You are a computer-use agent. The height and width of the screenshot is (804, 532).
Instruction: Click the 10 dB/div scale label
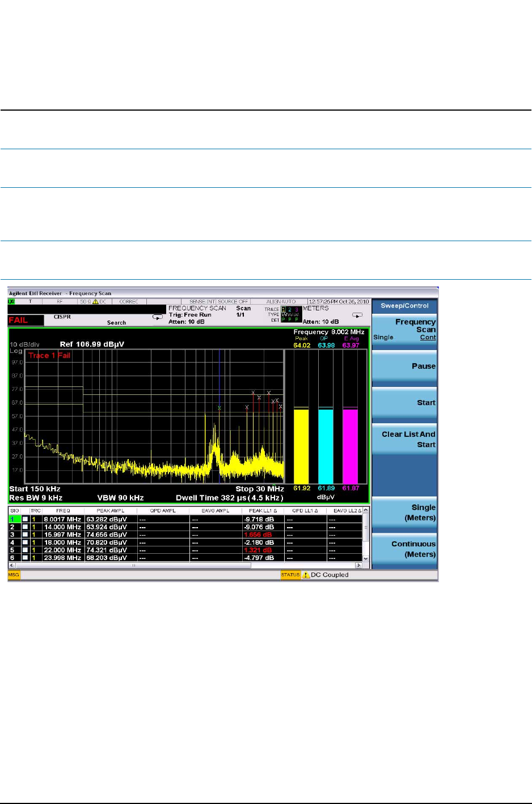tap(24, 344)
